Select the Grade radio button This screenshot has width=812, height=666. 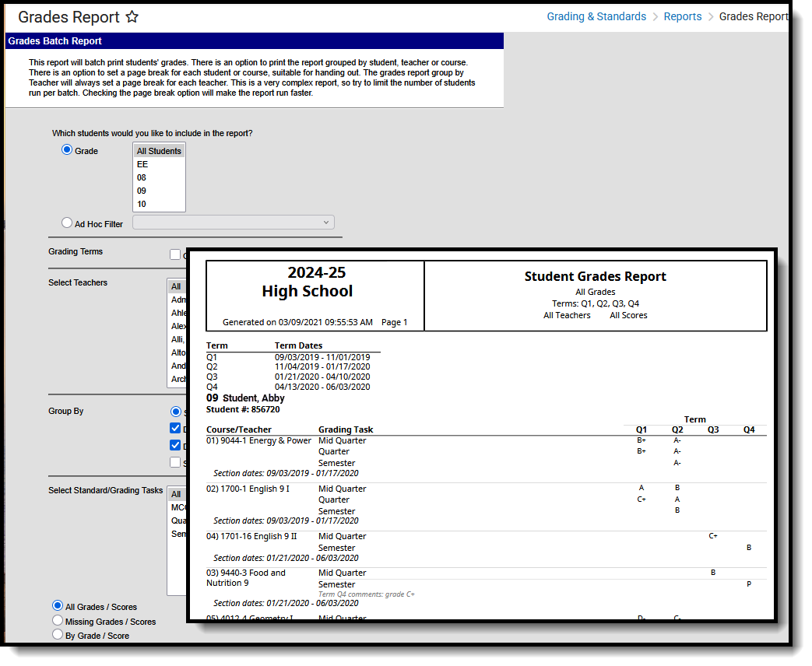pyautogui.click(x=67, y=150)
